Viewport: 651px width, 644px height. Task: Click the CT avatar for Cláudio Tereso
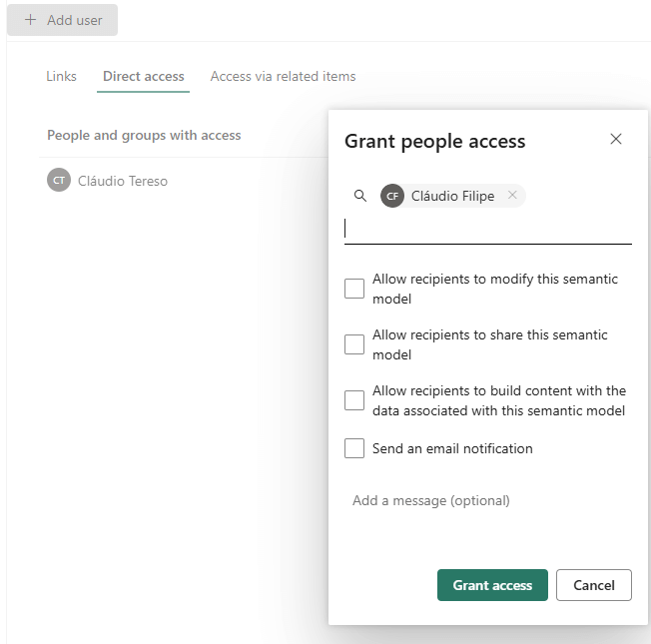[59, 181]
